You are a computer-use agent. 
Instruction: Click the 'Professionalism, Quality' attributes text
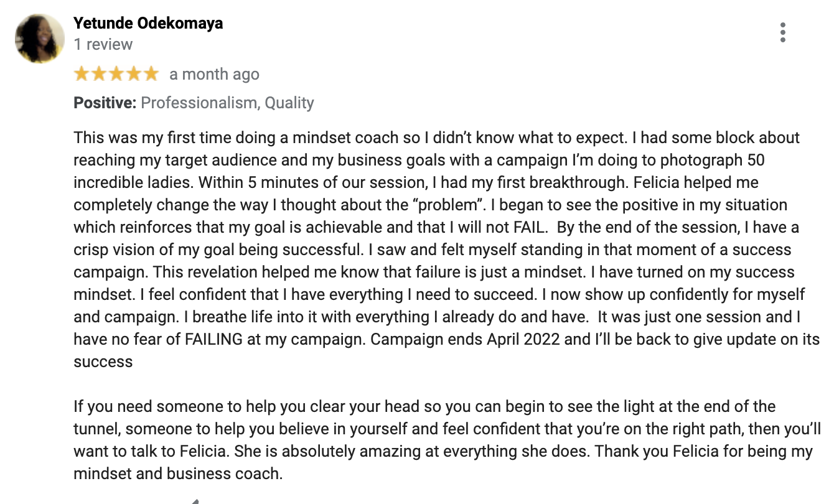227,103
